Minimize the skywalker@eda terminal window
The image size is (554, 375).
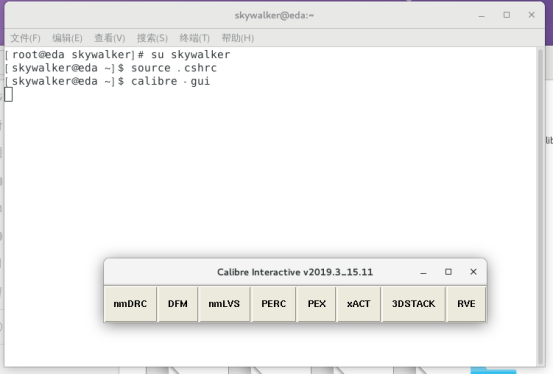point(482,15)
